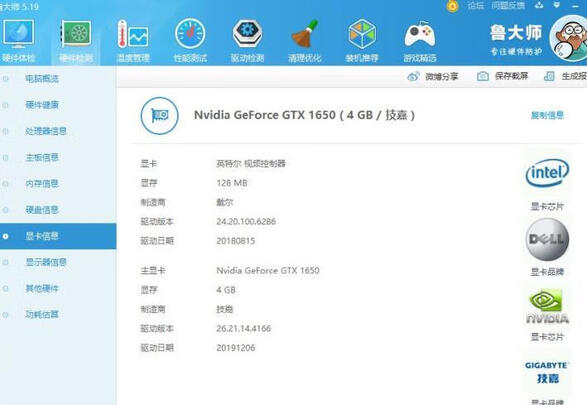Click main card value Nvidia GeForce GTX 1650

point(268,270)
